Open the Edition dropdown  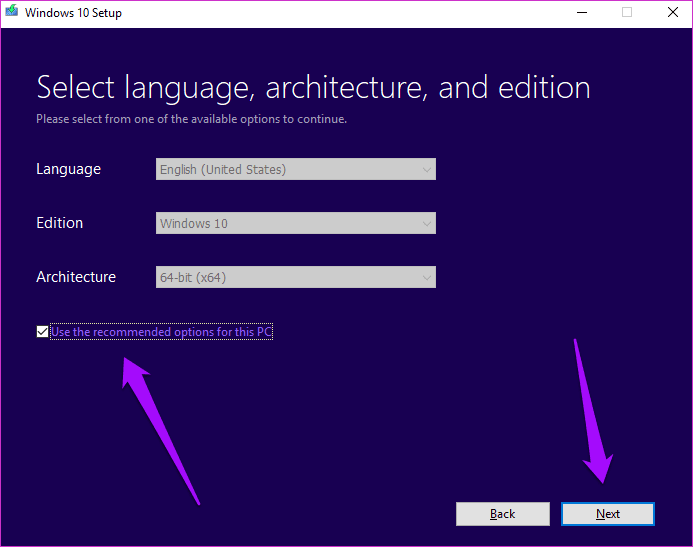296,223
